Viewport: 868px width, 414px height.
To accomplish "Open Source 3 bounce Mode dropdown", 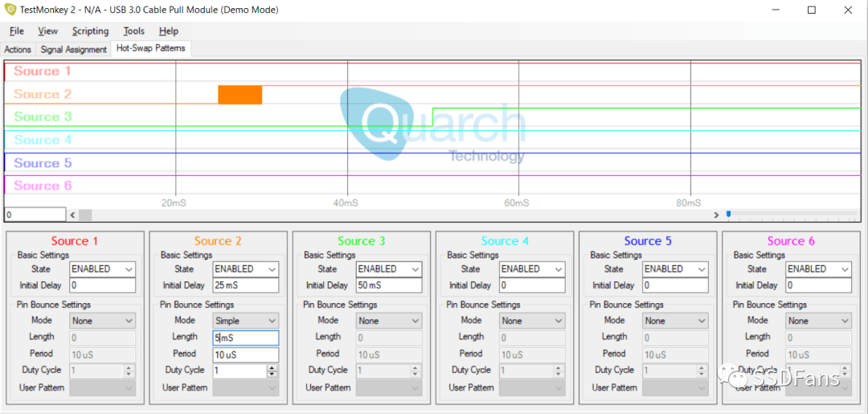I will point(389,321).
